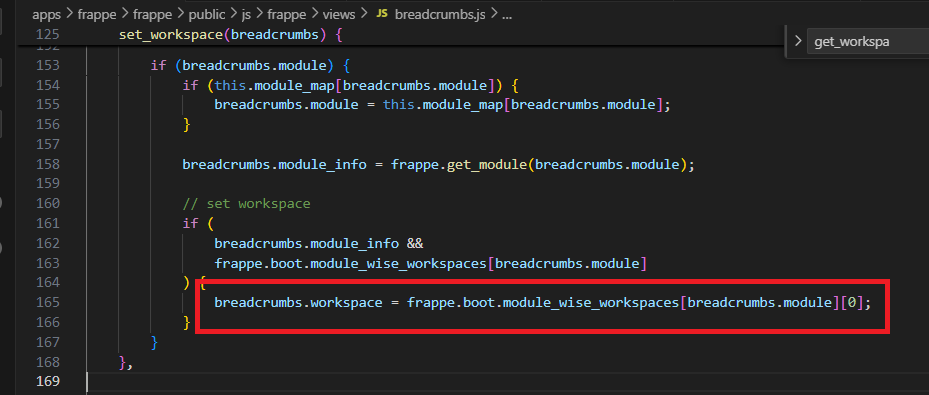Click "frappe.get_module" call on line 158
Viewport: 929px width, 395px height.
(x=459, y=164)
